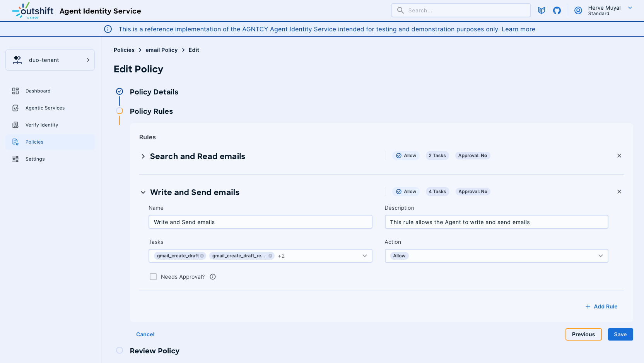
Task: Click the rule Name input field
Action: click(x=260, y=222)
